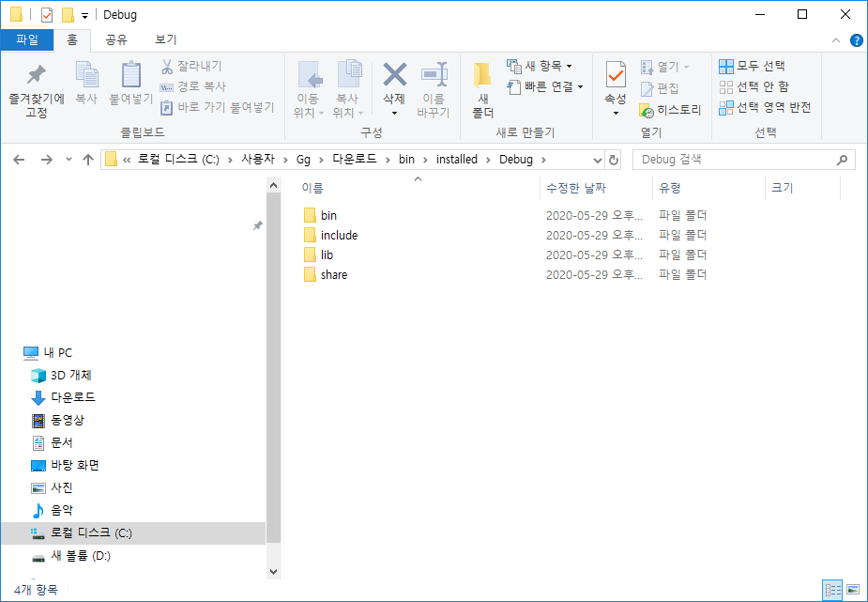
Task: Sort by the 이름 column header
Action: click(312, 188)
